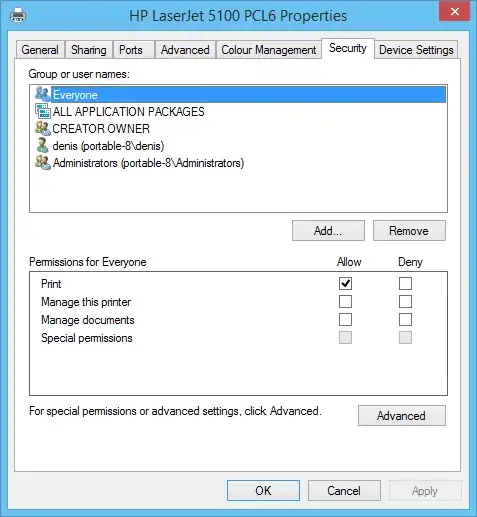477x517 pixels.
Task: Click the printer icon in title bar
Action: (18, 16)
